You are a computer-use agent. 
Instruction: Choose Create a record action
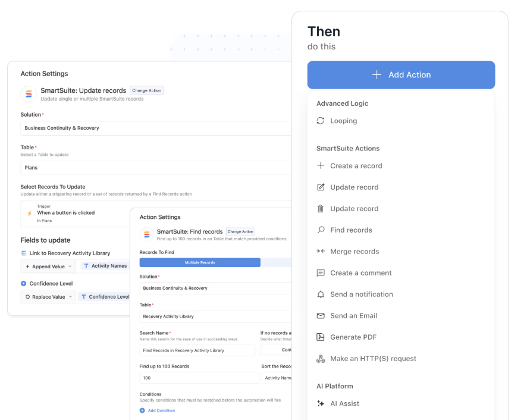click(356, 166)
